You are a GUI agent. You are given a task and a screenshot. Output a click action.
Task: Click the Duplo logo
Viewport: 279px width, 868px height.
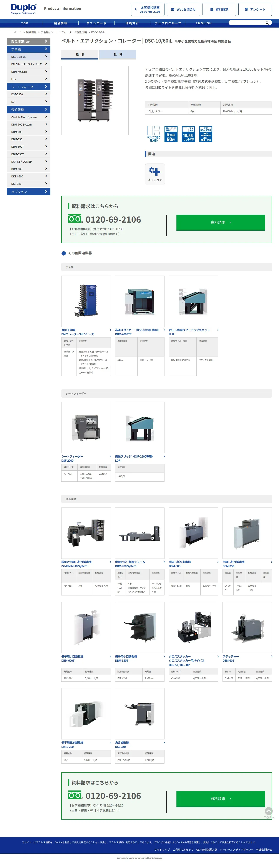pyautogui.click(x=23, y=9)
